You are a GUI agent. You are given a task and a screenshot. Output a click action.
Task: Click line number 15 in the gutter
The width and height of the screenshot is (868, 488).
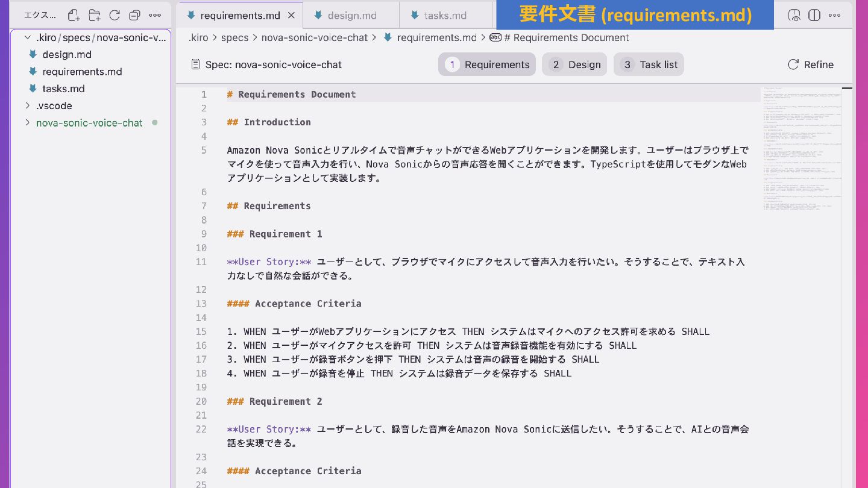[201, 331]
